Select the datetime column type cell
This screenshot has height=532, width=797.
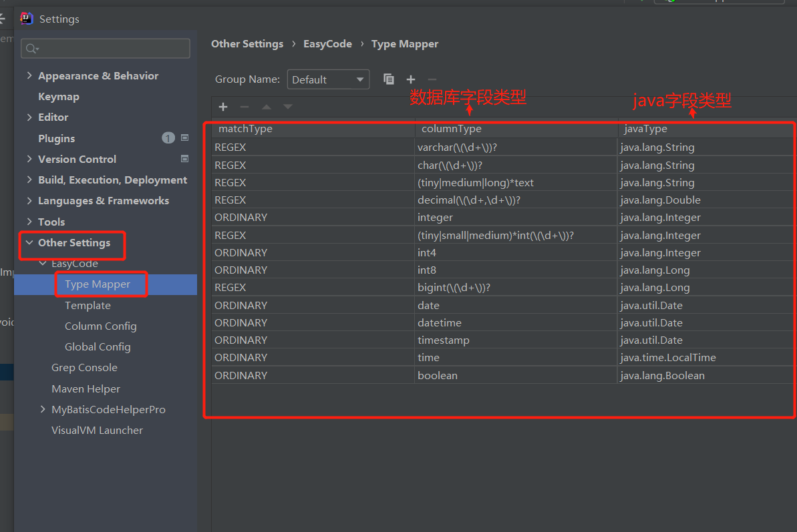[x=516, y=322]
